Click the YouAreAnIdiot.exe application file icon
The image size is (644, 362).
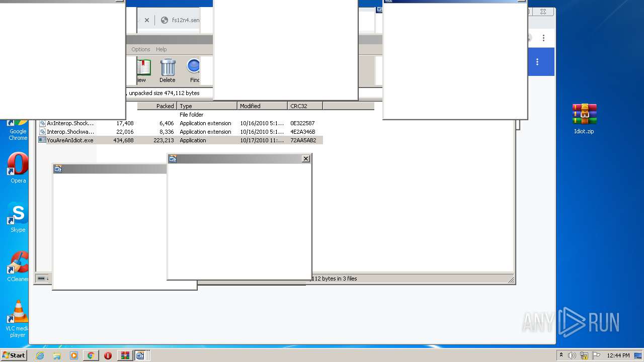tap(42, 140)
